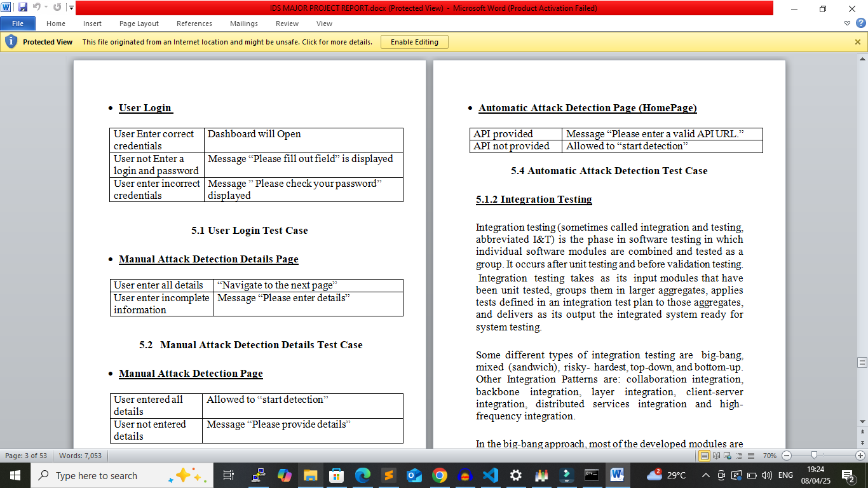
Task: Click Page: 3 of 53 in status bar
Action: point(26,456)
